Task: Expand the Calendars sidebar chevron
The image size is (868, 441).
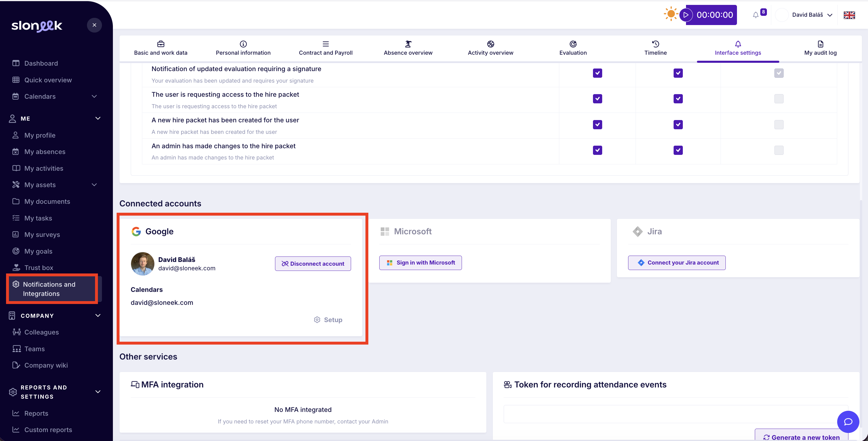Action: pos(94,96)
